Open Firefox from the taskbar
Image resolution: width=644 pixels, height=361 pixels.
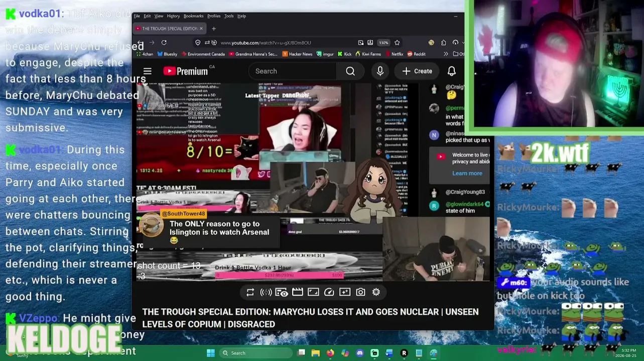(330, 353)
